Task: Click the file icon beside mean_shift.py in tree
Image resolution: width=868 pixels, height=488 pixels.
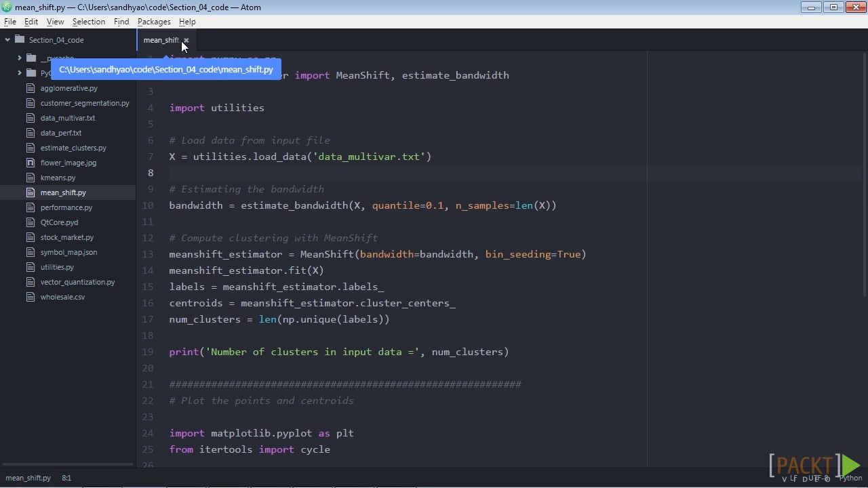Action: click(x=30, y=192)
